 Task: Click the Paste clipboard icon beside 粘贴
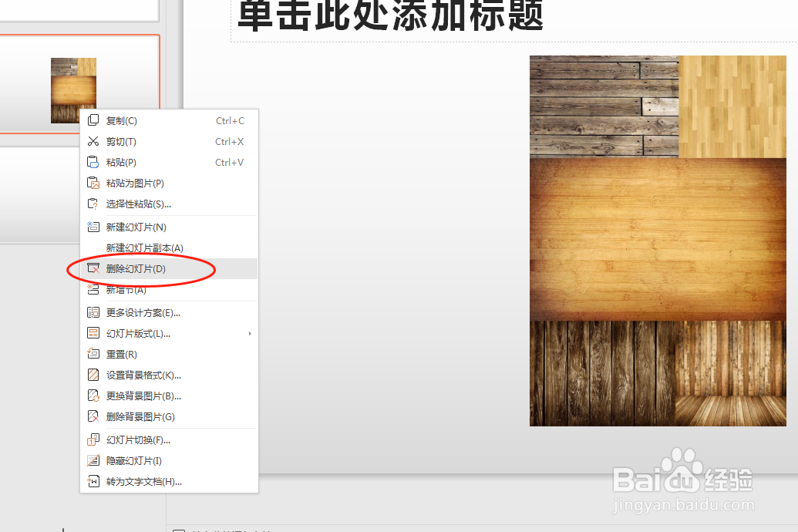point(94,162)
